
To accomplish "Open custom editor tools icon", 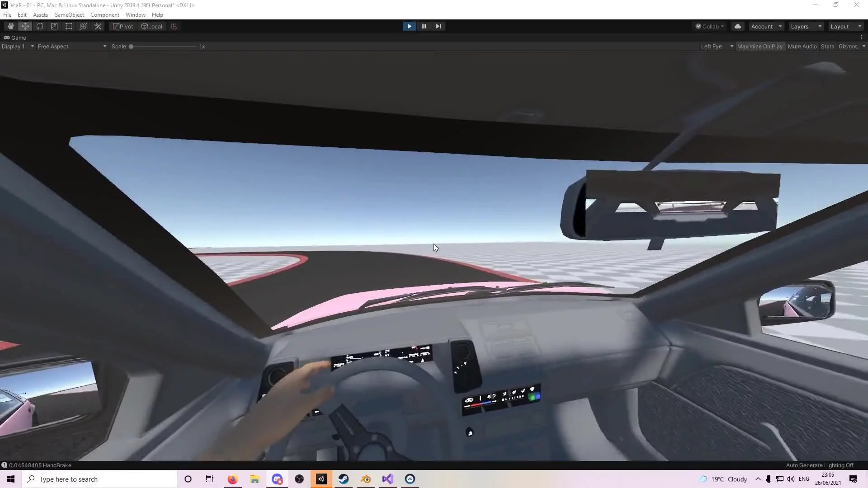I will [x=98, y=26].
